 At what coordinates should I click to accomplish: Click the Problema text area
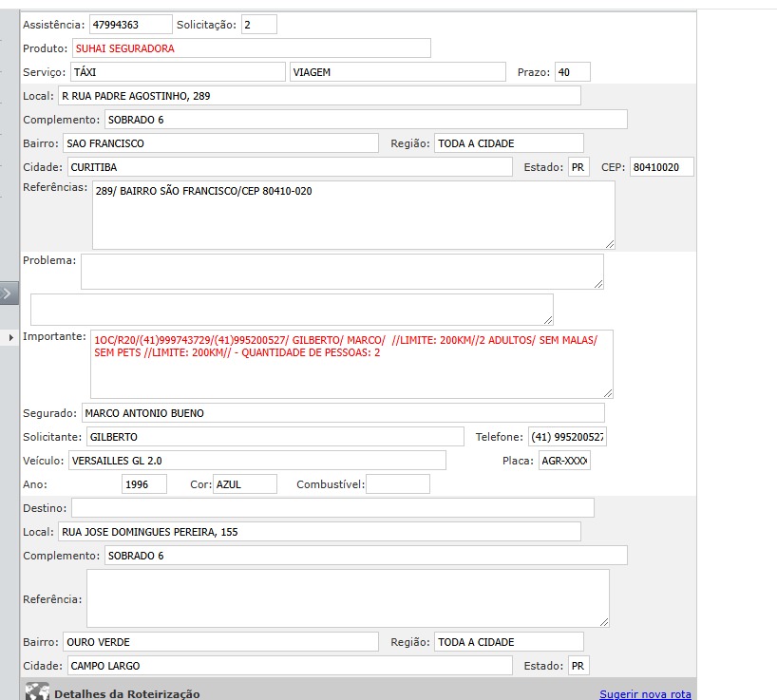(342, 272)
